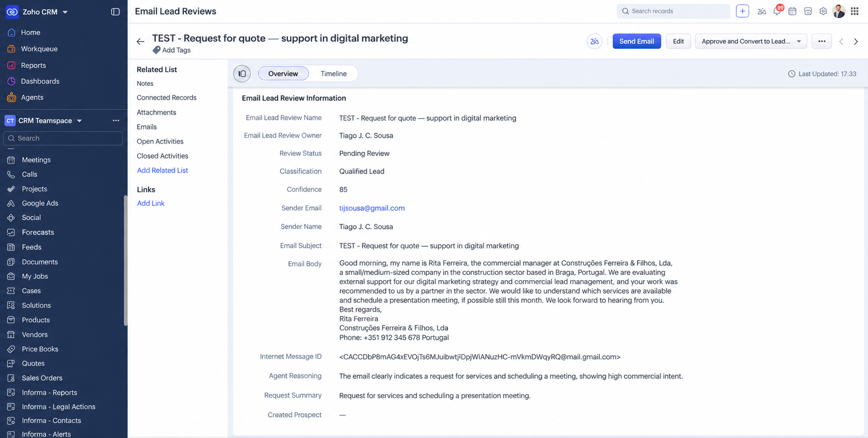The height and width of the screenshot is (438, 868).
Task: Switch to the Timeline tab
Action: tap(334, 74)
